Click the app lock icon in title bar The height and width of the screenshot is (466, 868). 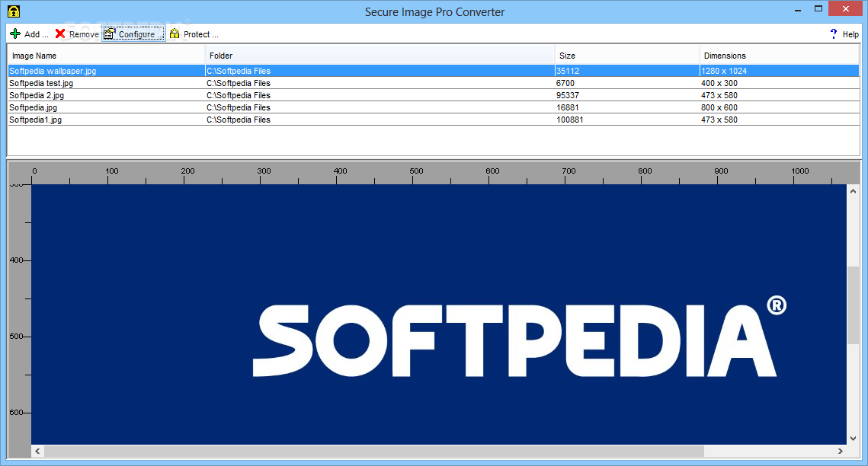pyautogui.click(x=13, y=11)
